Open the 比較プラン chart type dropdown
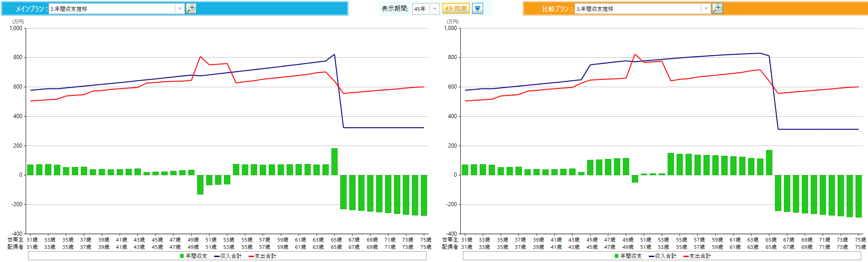Viewport: 868px width, 262px height. [x=706, y=9]
